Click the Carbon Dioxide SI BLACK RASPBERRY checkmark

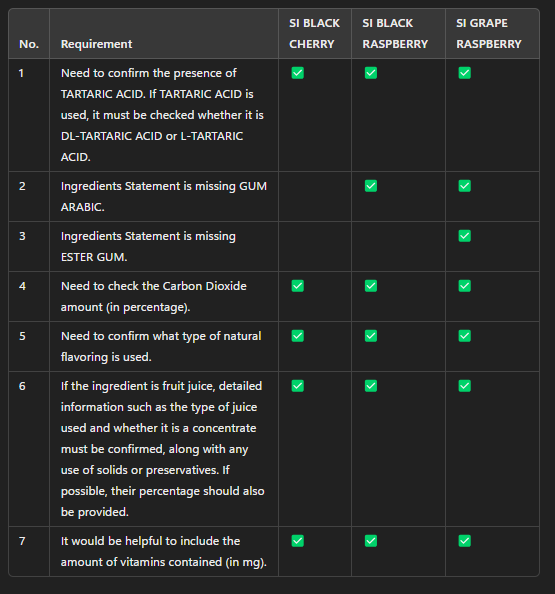click(x=371, y=286)
